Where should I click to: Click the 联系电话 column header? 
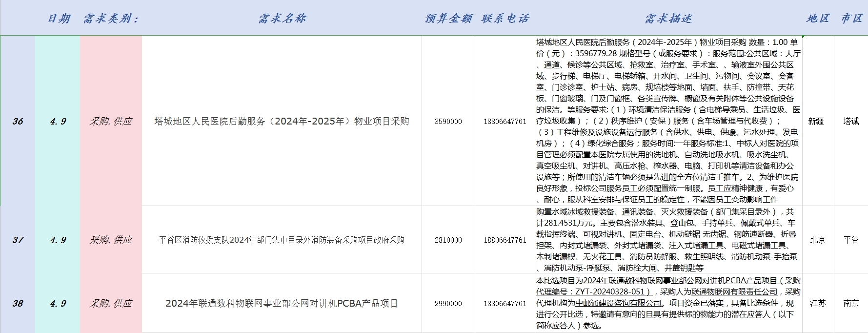point(505,19)
